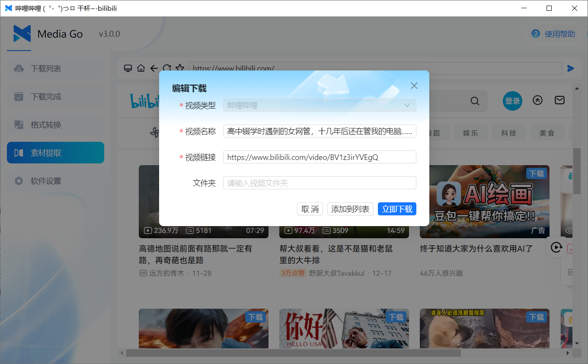Focus the 文件夹 input field
588x364 pixels.
(x=320, y=183)
